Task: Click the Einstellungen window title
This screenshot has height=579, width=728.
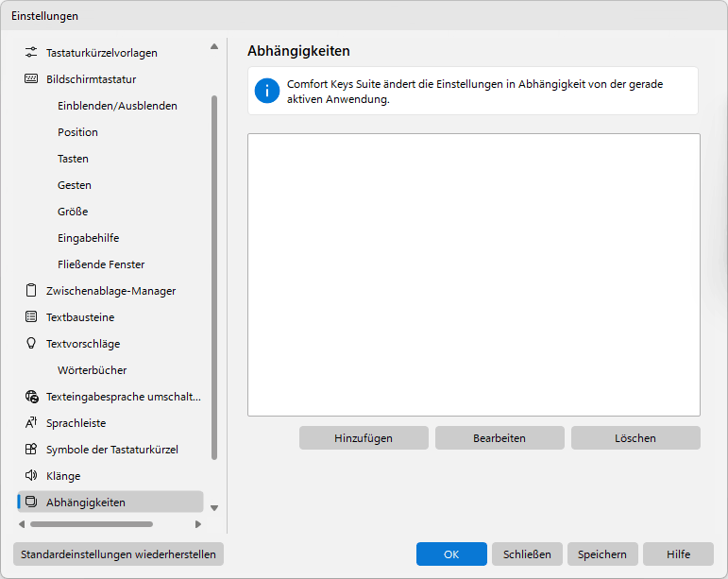Action: tap(44, 16)
